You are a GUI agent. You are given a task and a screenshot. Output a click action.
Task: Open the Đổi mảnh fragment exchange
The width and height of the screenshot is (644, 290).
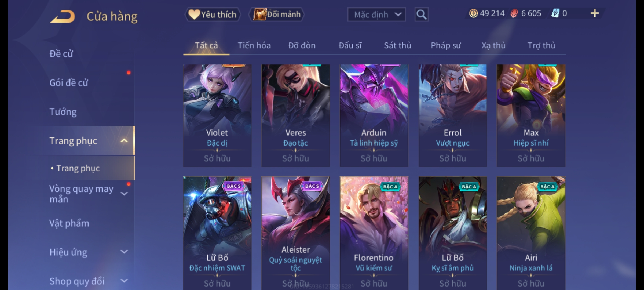(277, 14)
